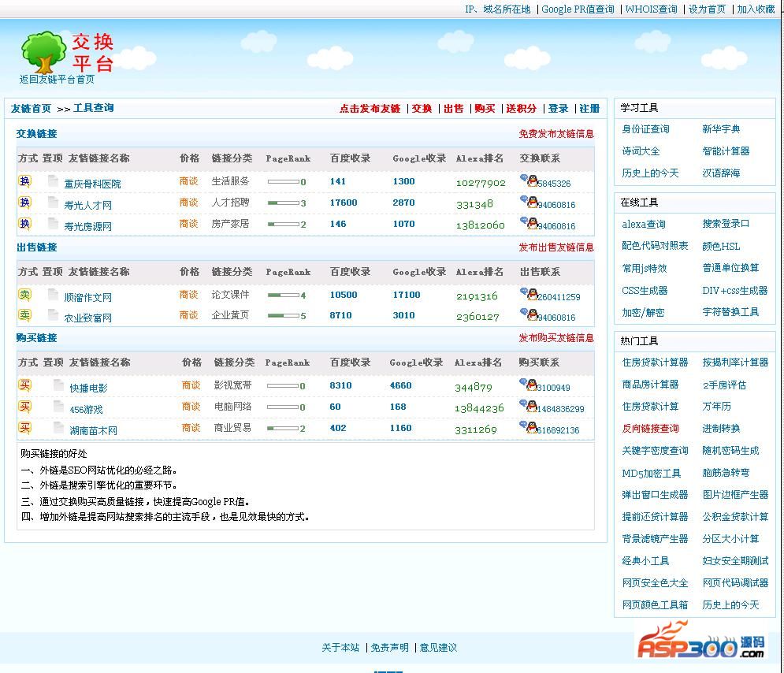This screenshot has height=673, width=784.
Task: Open the 登录 menu item
Action: click(558, 109)
